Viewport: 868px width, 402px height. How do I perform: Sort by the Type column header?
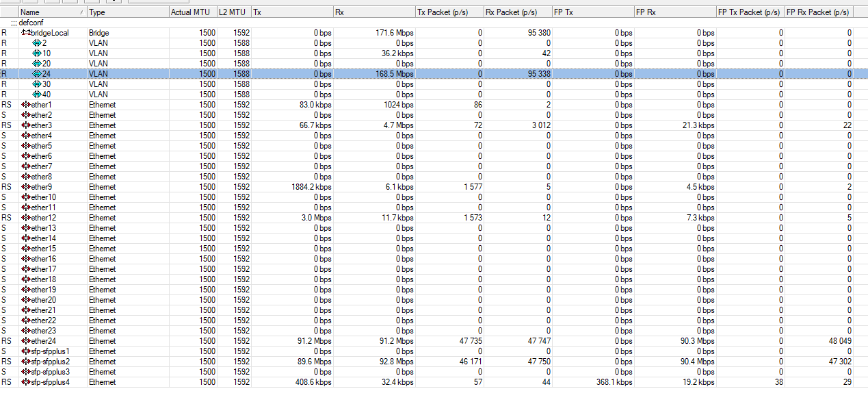[128, 12]
